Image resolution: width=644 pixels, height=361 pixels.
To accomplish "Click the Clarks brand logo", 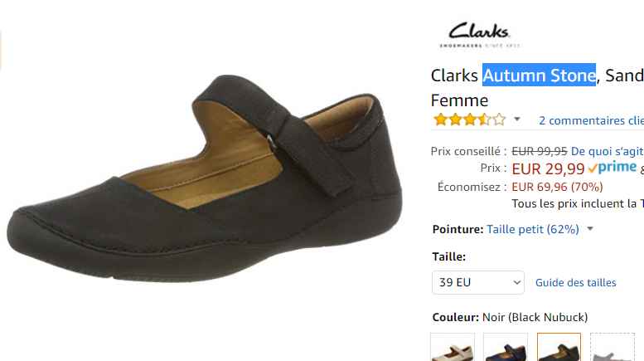I will [x=479, y=35].
